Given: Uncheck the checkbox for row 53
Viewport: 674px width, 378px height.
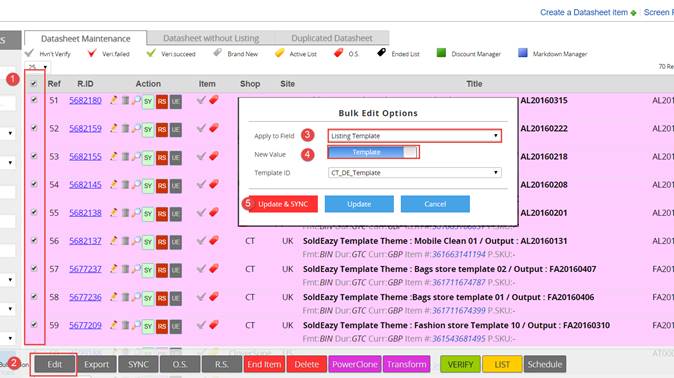Looking at the screenshot, I should 34,156.
